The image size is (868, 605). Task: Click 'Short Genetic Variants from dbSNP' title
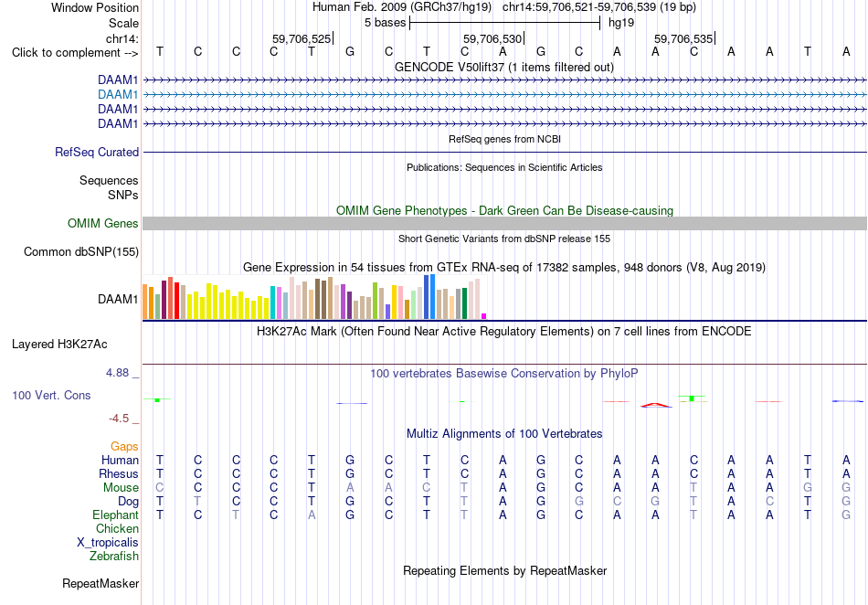point(504,239)
